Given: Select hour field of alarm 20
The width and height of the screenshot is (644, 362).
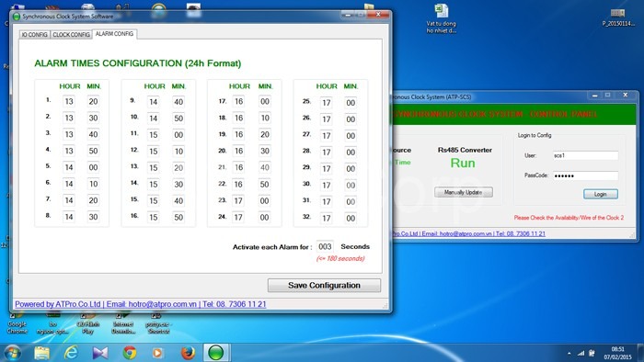Looking at the screenshot, I should (238, 151).
